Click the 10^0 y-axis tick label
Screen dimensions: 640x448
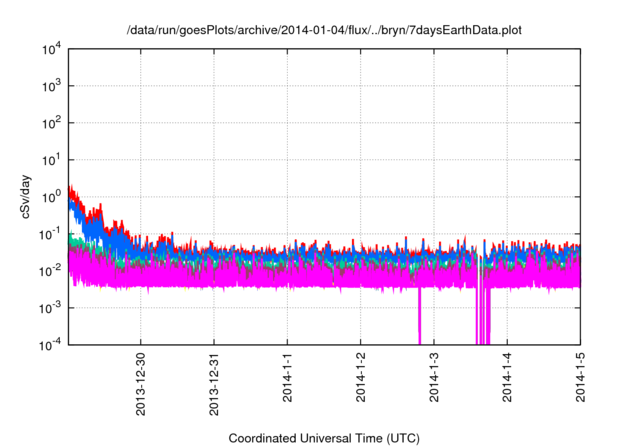[51, 197]
